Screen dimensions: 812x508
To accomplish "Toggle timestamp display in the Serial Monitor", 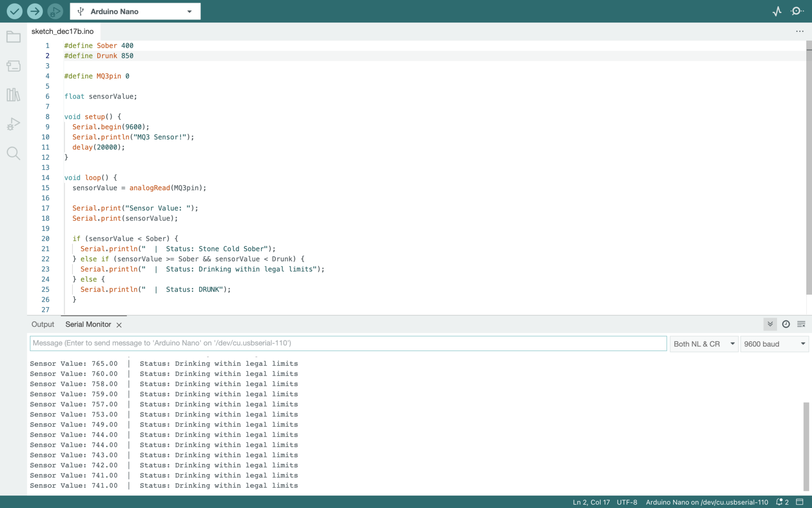I will pyautogui.click(x=786, y=324).
